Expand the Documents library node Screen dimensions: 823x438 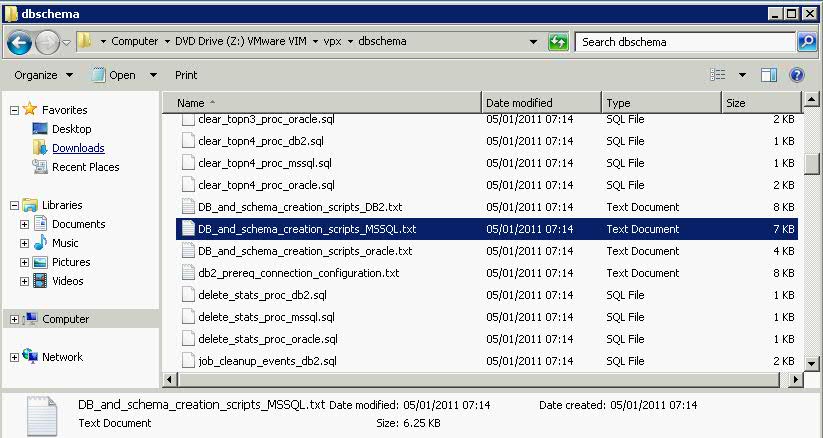coord(24,224)
